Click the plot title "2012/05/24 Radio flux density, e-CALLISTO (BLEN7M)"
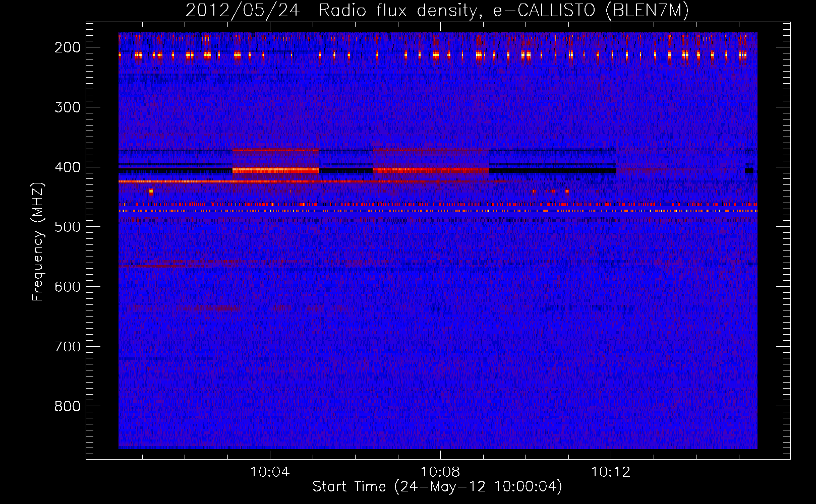 pos(437,11)
